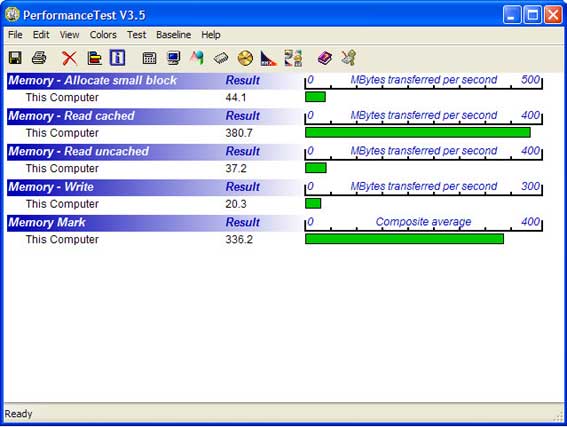Screen dimensions: 567x427
Task: Run the calculator maths test icon
Action: [x=149, y=58]
